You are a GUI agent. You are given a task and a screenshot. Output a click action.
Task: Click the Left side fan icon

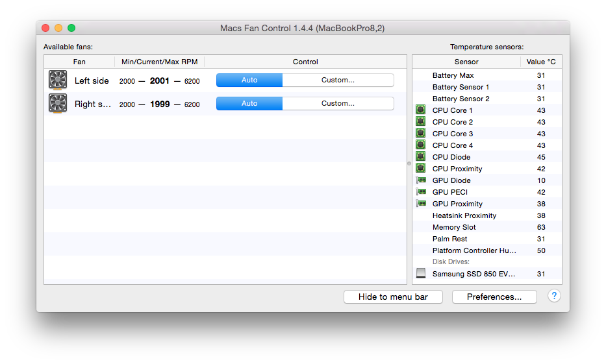point(58,80)
